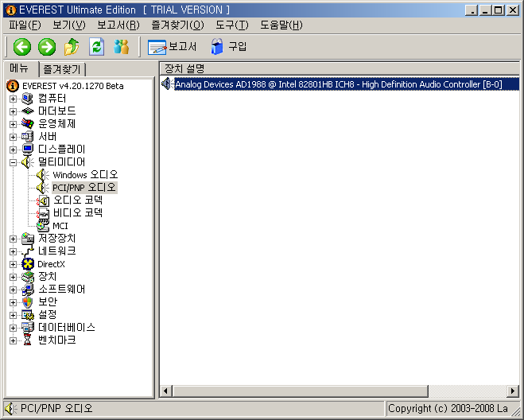Expand the 네트워크 tree node
This screenshot has width=524, height=420.
click(x=13, y=251)
